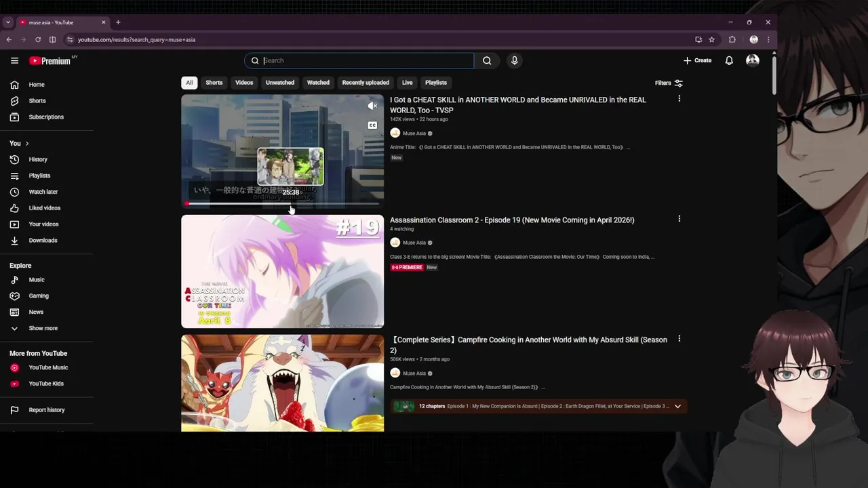The height and width of the screenshot is (488, 868).
Task: Select the Recently uploaded filter chip
Action: pos(366,83)
